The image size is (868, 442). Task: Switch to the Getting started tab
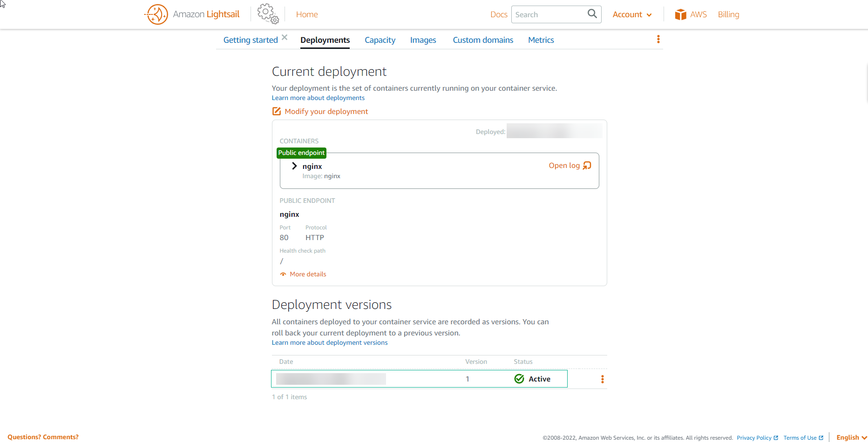point(251,40)
